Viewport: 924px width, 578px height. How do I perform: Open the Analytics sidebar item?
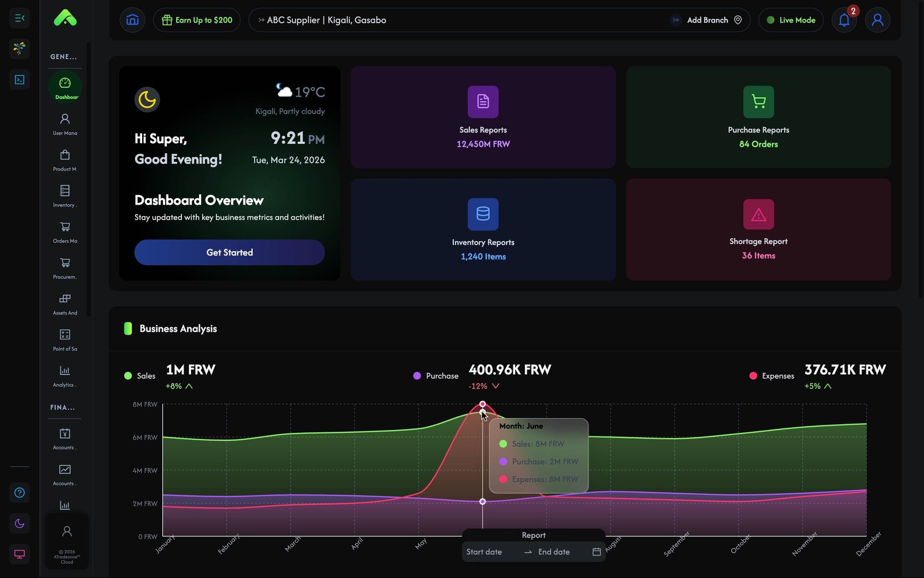click(x=65, y=374)
